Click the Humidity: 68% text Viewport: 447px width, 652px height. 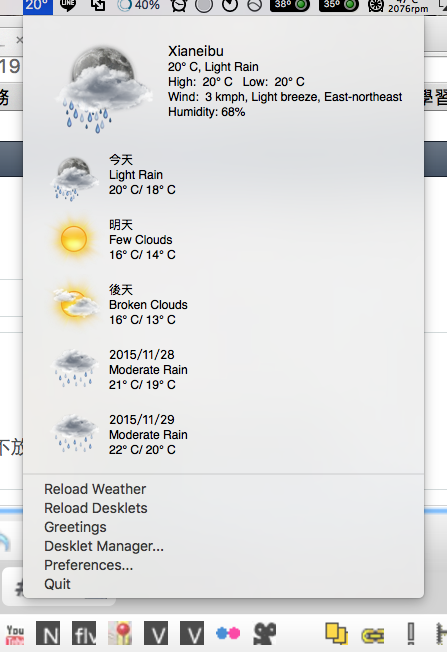pos(207,112)
